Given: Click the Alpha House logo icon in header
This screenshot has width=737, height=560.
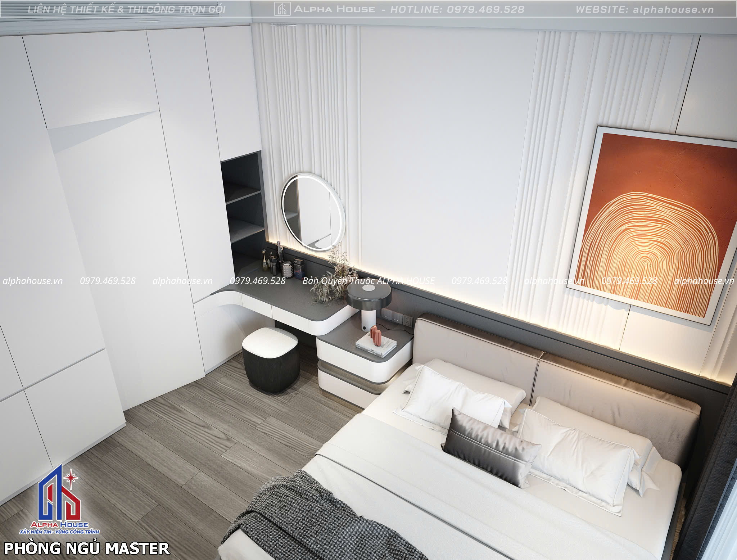Looking at the screenshot, I should tap(282, 9).
